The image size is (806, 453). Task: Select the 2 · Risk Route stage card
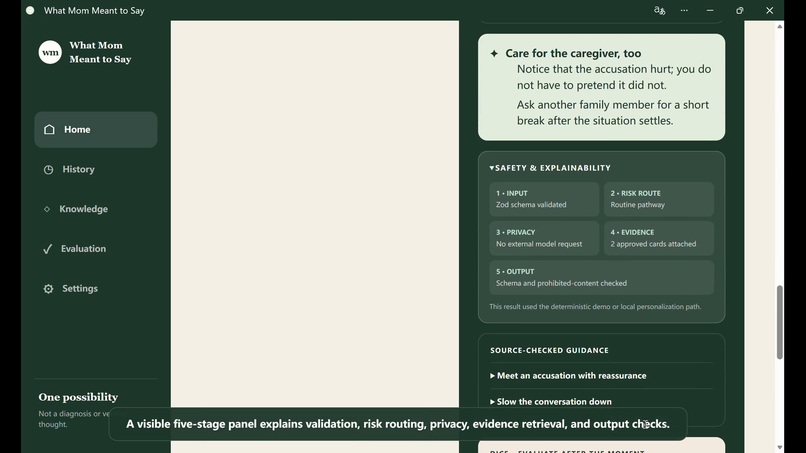(658, 199)
